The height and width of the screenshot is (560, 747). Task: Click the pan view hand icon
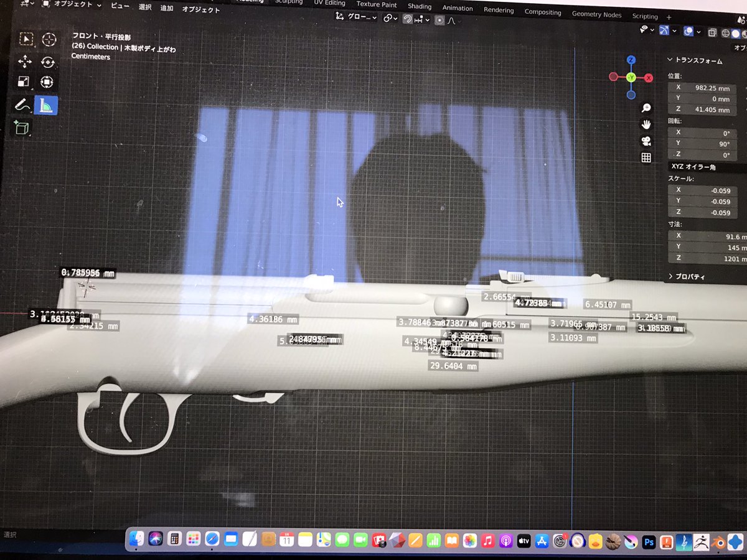tap(646, 124)
